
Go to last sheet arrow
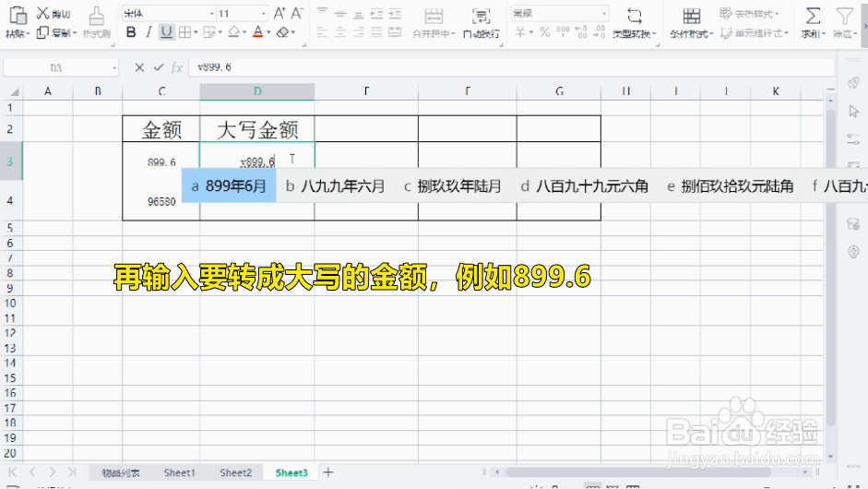point(71,471)
